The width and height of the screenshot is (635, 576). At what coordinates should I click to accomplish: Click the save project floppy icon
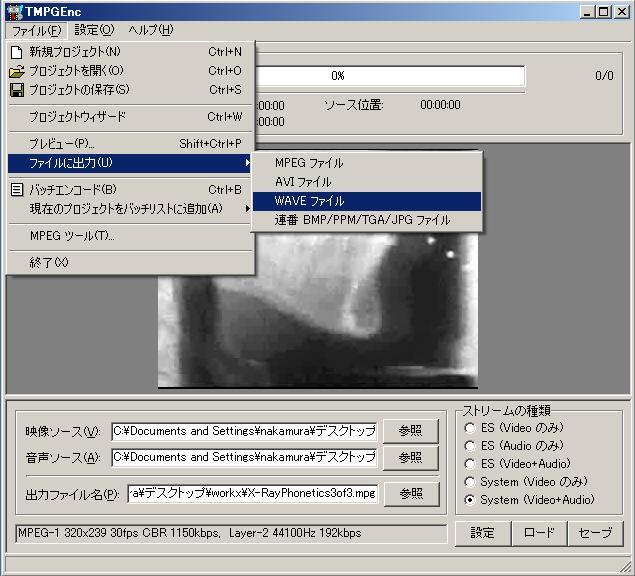[x=17, y=90]
